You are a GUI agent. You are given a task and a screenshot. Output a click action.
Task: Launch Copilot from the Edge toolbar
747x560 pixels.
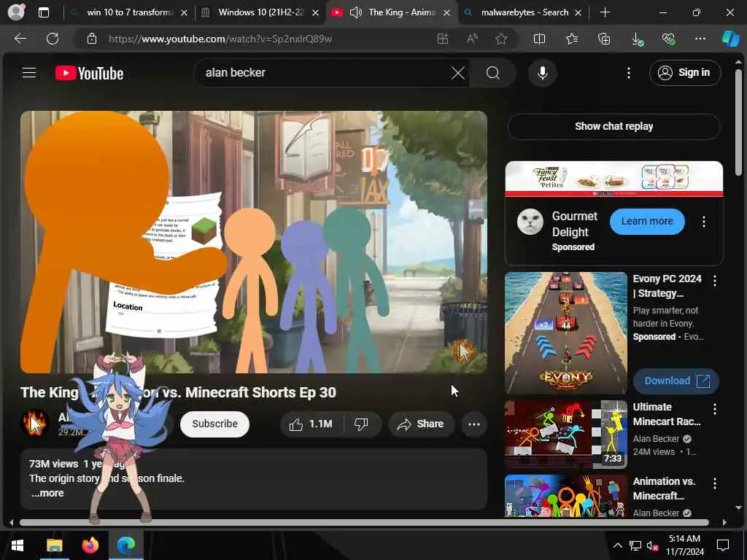729,39
